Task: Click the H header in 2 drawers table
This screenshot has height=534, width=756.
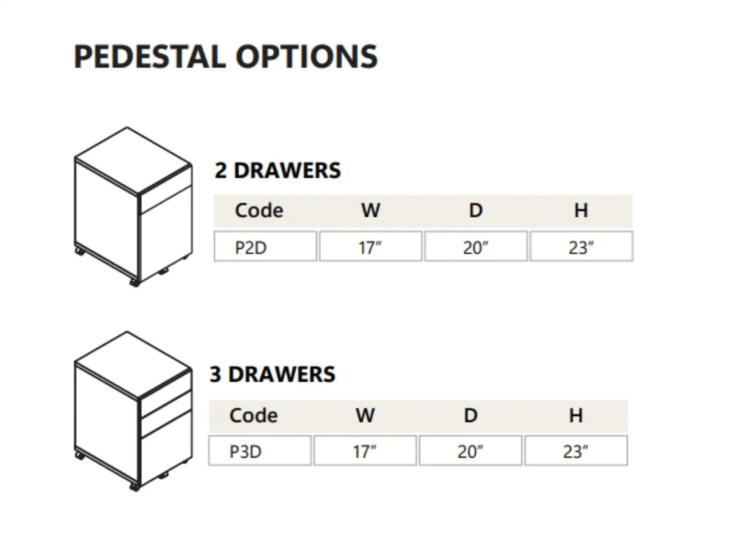Action: pyautogui.click(x=581, y=210)
